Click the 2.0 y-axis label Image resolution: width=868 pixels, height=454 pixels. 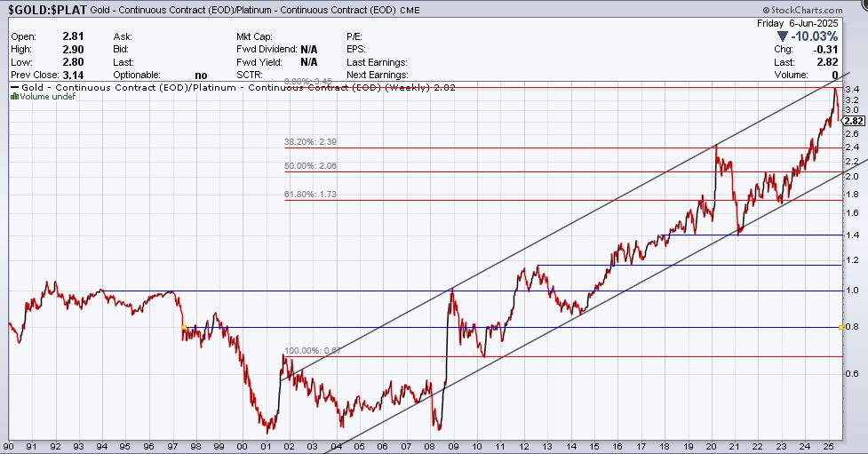coord(852,176)
